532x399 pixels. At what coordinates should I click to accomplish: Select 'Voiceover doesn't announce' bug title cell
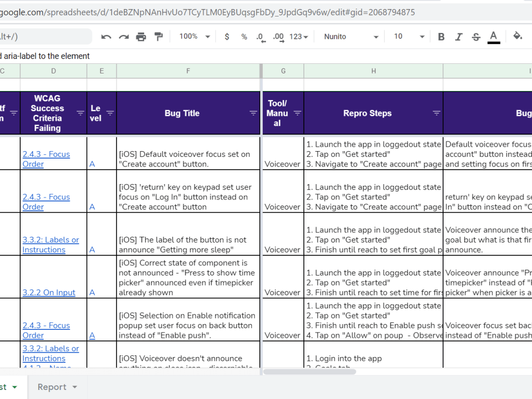pyautogui.click(x=188, y=354)
